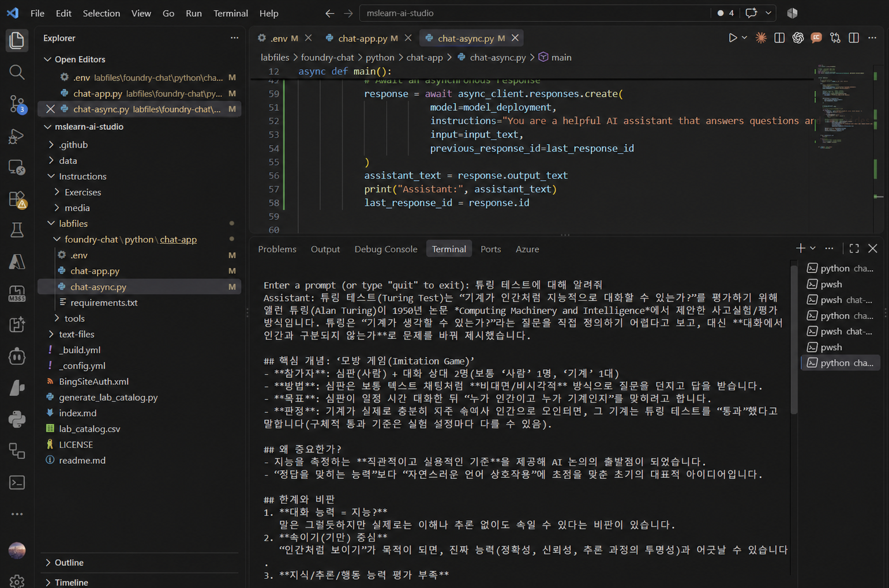Screen dimensions: 889x588
Task: Expand the Exercises folder
Action: (x=57, y=192)
